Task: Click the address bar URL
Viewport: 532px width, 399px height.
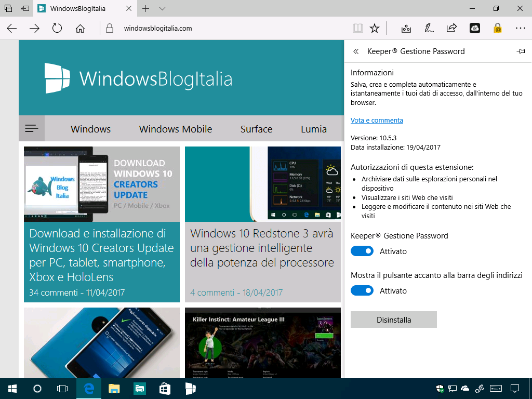Action: (158, 28)
